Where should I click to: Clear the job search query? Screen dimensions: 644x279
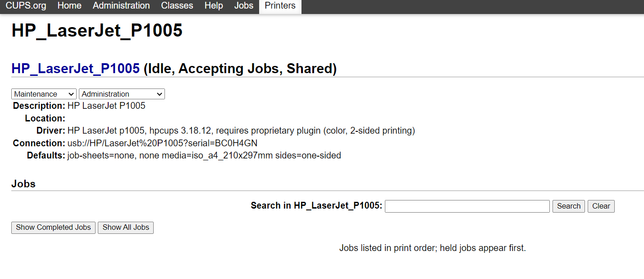click(x=601, y=206)
